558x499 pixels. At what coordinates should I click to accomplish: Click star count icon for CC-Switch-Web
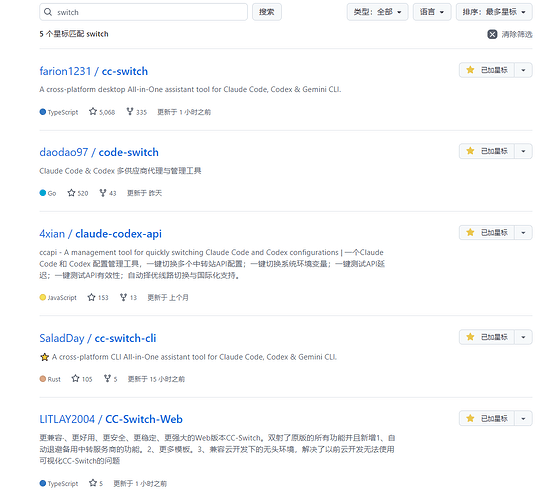point(93,483)
